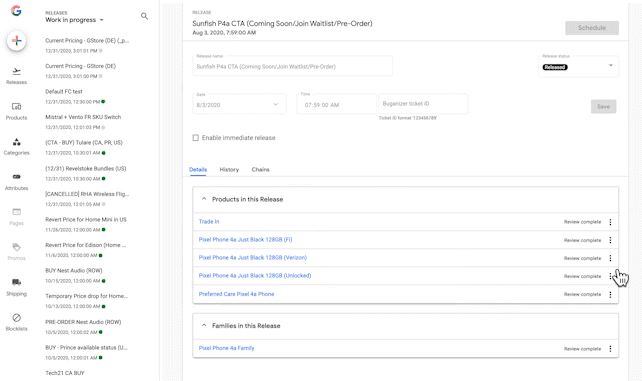642x381 pixels.
Task: Open the Release status dropdown
Action: pyautogui.click(x=578, y=67)
